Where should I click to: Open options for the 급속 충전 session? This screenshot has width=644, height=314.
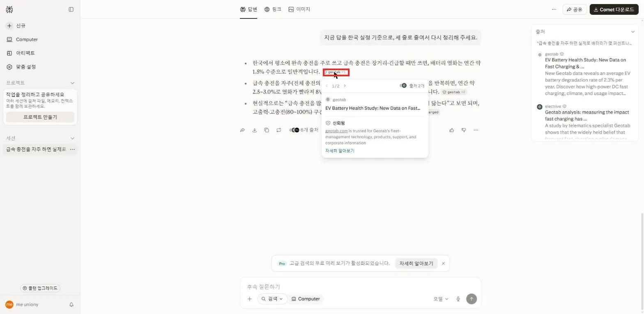click(72, 149)
